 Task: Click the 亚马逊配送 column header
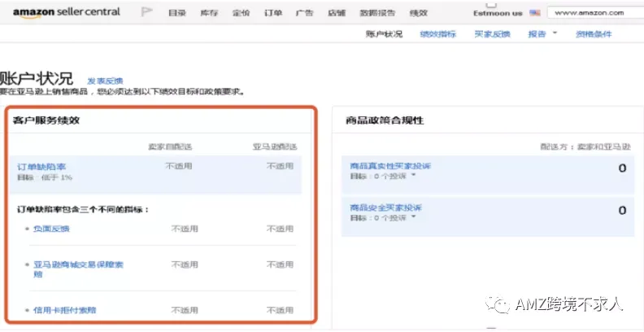coord(275,146)
